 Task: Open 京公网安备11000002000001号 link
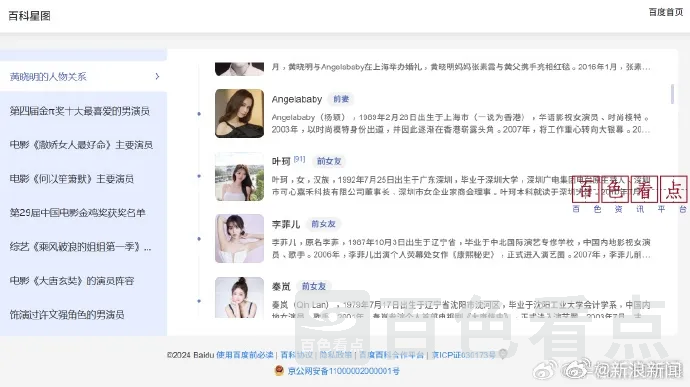343,371
